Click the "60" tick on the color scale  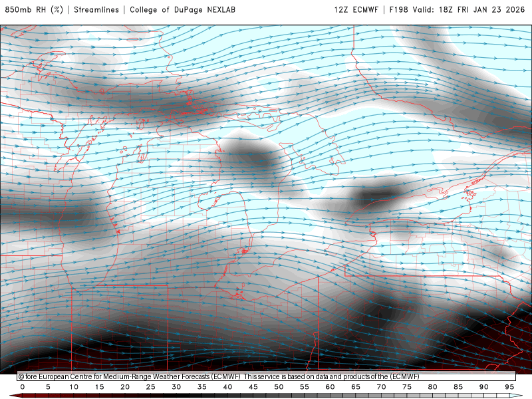point(330,387)
